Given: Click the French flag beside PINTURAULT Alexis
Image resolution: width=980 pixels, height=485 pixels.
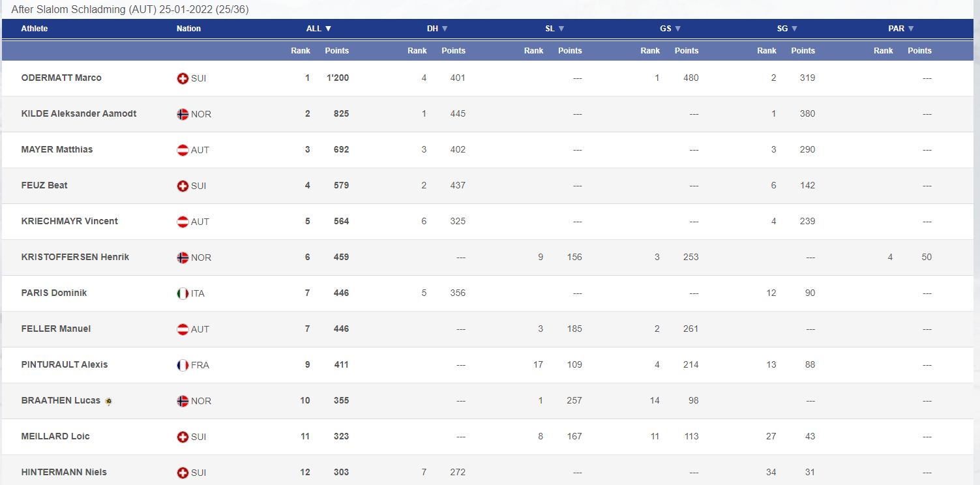Looking at the screenshot, I should pos(183,365).
